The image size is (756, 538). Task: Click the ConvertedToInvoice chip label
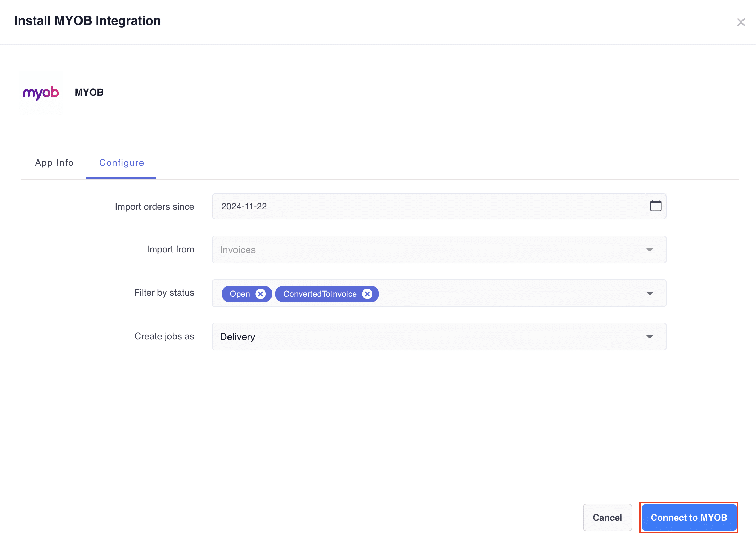point(320,294)
